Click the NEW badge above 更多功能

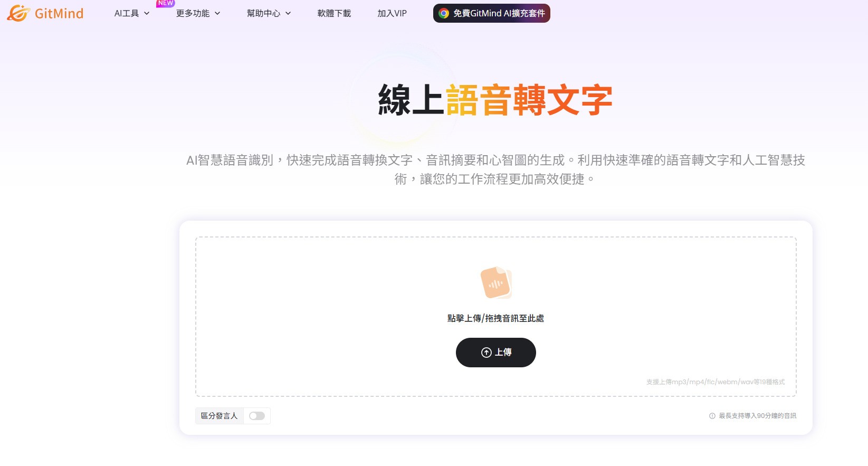pyautogui.click(x=166, y=3)
